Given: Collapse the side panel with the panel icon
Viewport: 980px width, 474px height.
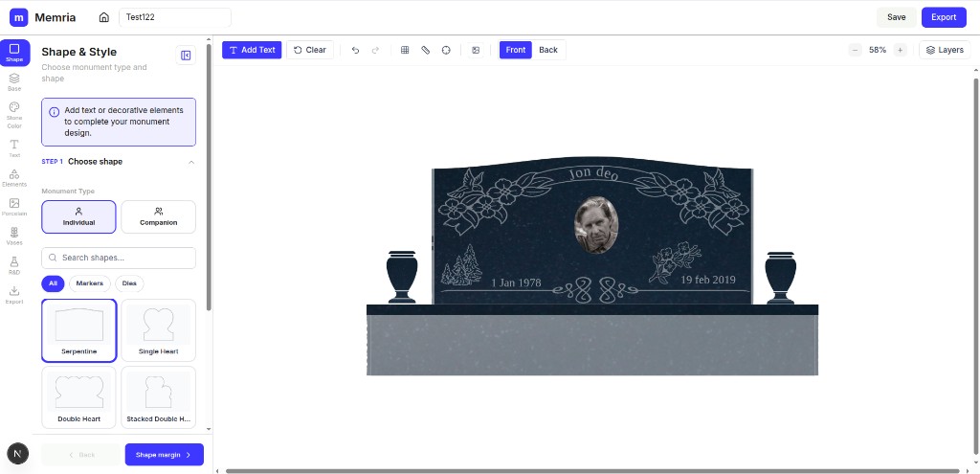Looking at the screenshot, I should pos(186,55).
